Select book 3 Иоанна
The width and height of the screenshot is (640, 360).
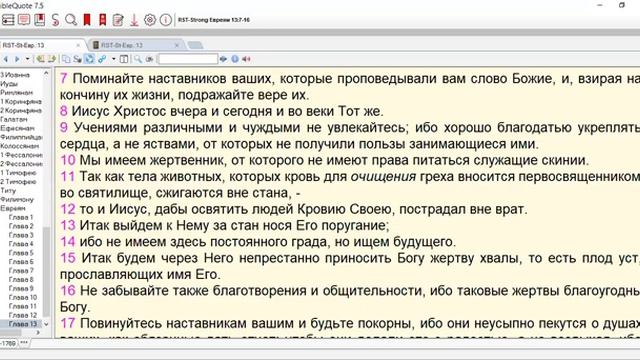[15, 75]
